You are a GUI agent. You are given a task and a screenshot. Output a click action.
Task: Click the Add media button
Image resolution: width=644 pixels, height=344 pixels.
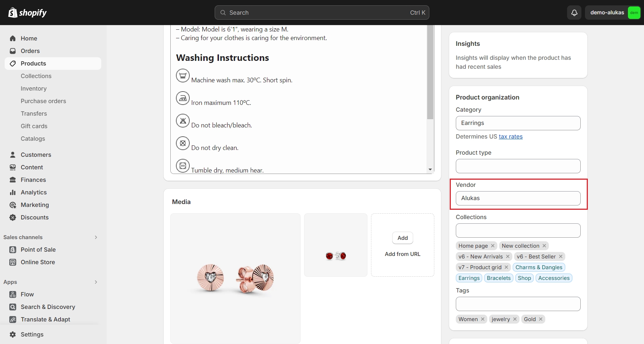point(402,238)
